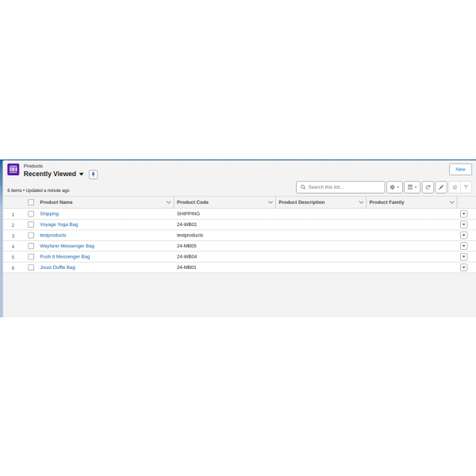Screen dimensions: 476x476
Task: Open the Recently Viewed list view dropdown
Action: coord(81,175)
